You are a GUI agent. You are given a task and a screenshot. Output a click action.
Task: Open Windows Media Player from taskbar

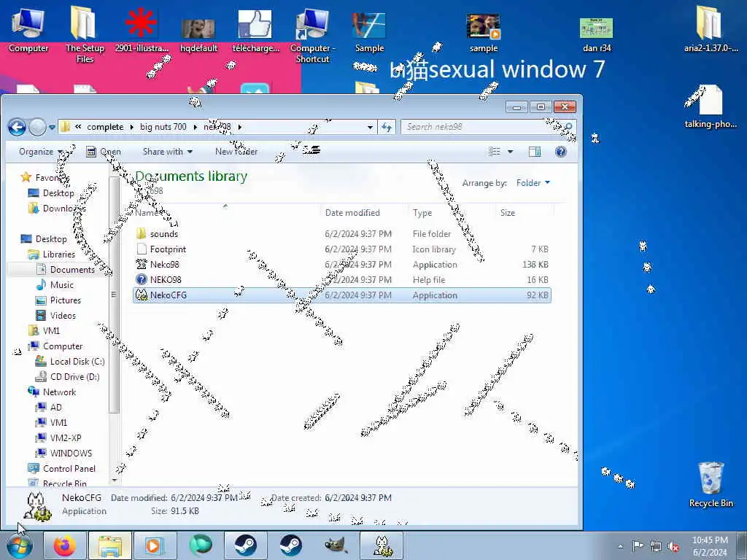pyautogui.click(x=155, y=545)
